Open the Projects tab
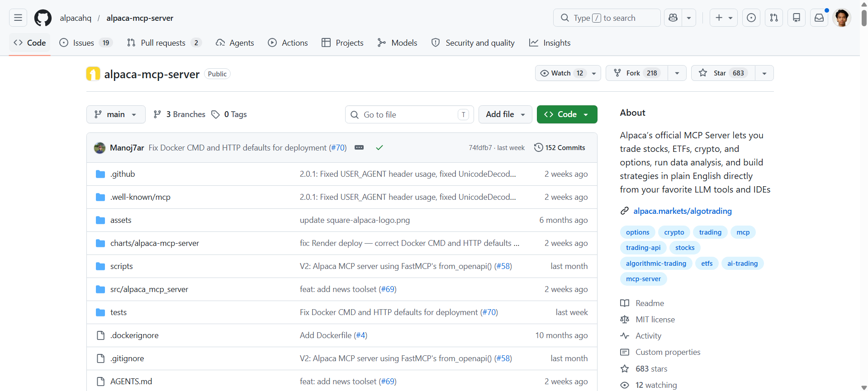This screenshot has height=391, width=868. click(x=342, y=42)
